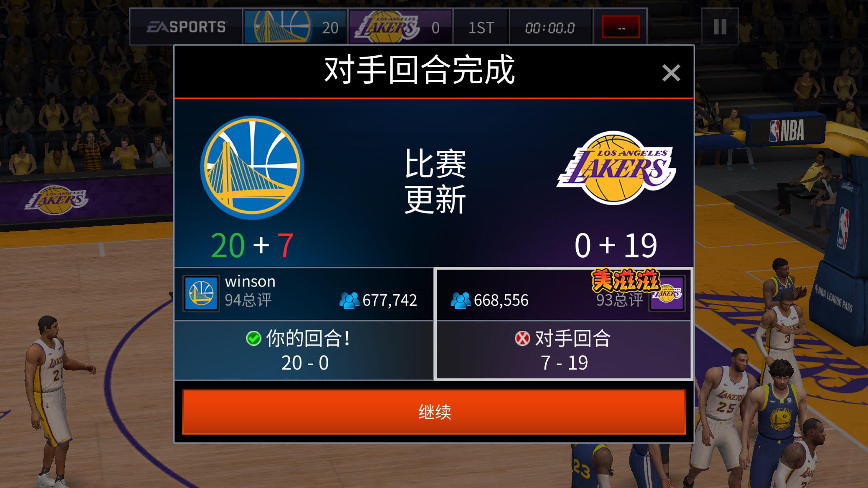The image size is (868, 488).
Task: Click red X icon next to 对手回合
Action: pos(522,338)
